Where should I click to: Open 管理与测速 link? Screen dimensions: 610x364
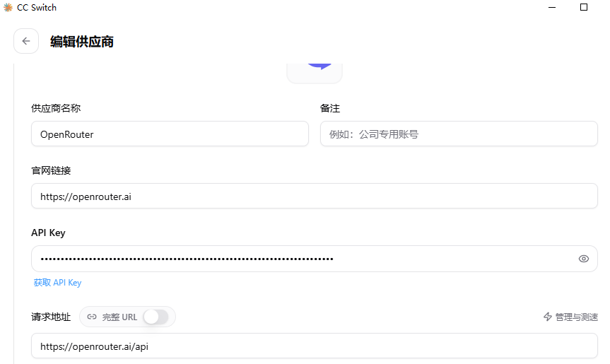coord(570,317)
